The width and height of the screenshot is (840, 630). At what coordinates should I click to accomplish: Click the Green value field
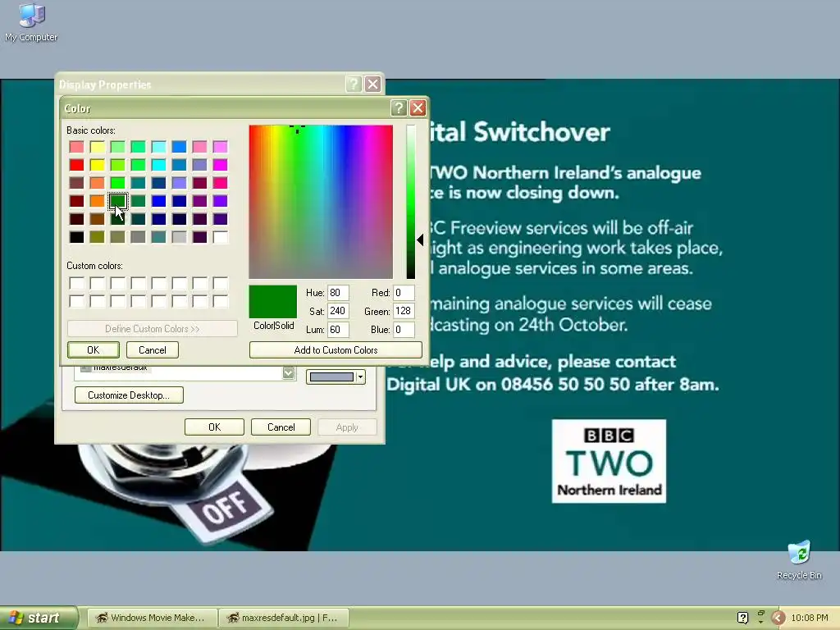[404, 311]
